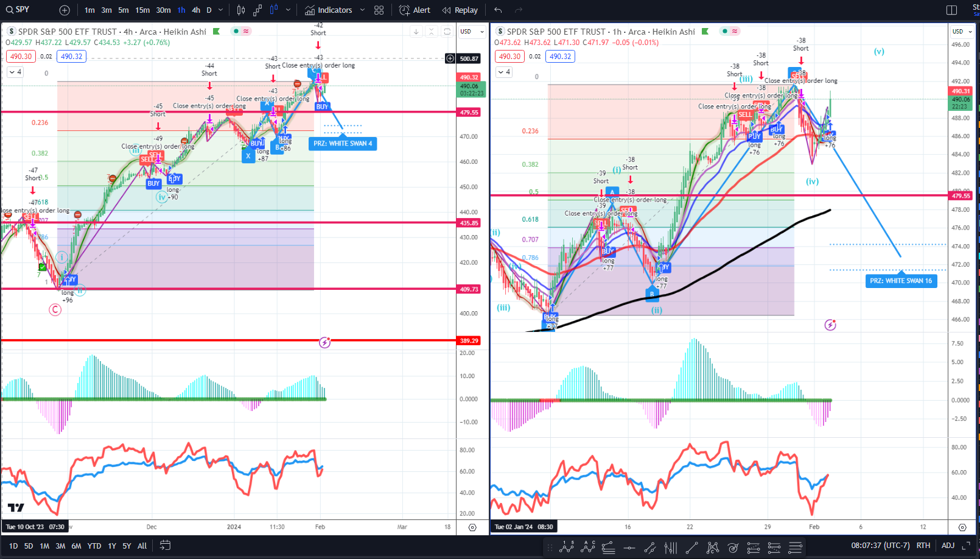Click the lightning event marker on right chart
The height and width of the screenshot is (559, 980).
830,325
